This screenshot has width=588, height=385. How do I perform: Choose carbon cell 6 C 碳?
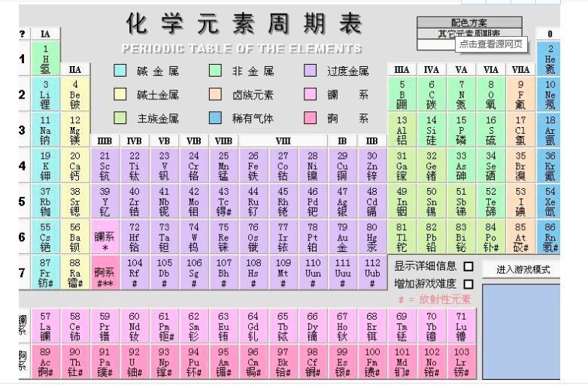432,95
